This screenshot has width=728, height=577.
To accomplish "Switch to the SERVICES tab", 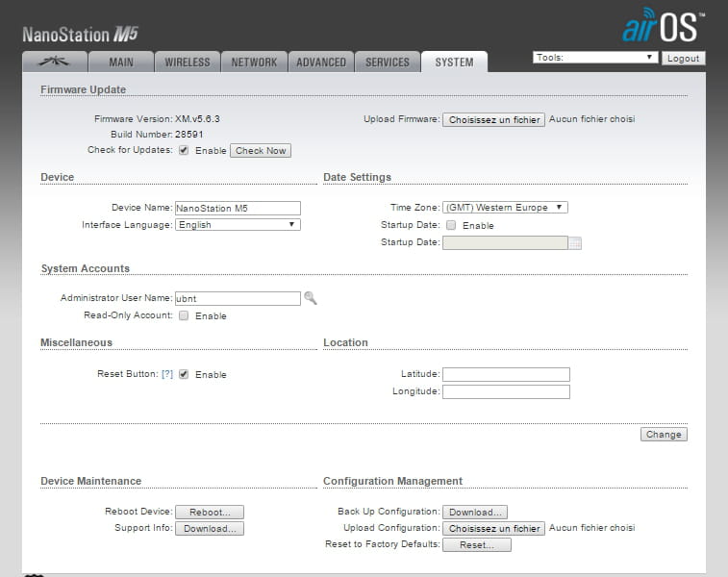I will [388, 62].
